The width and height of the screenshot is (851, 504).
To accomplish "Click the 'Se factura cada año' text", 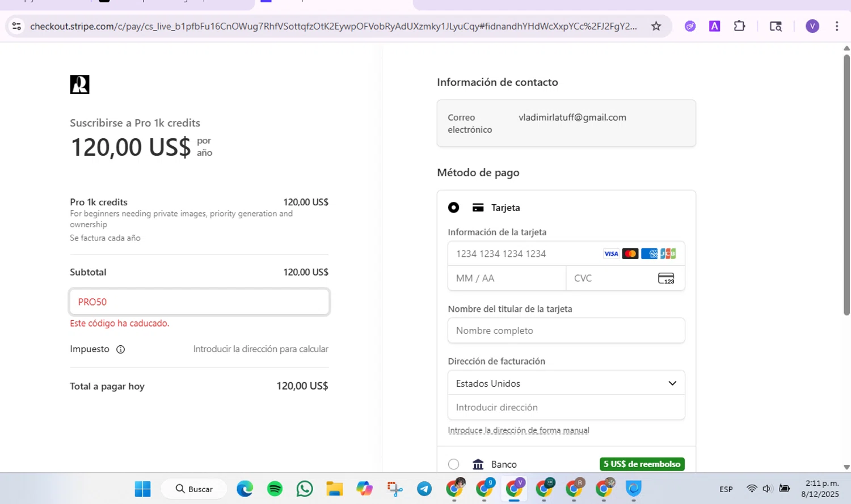I will pyautogui.click(x=105, y=238).
